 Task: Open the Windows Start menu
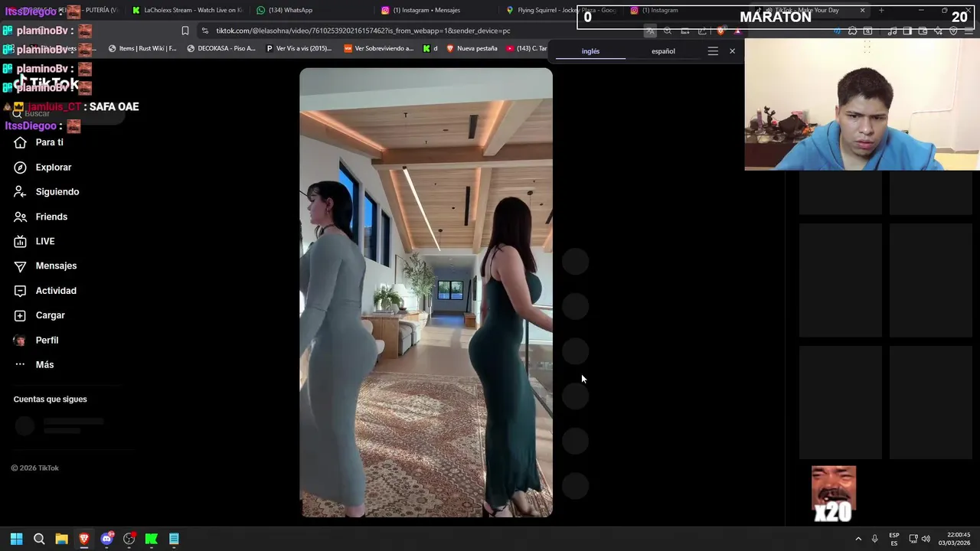[x=16, y=539]
